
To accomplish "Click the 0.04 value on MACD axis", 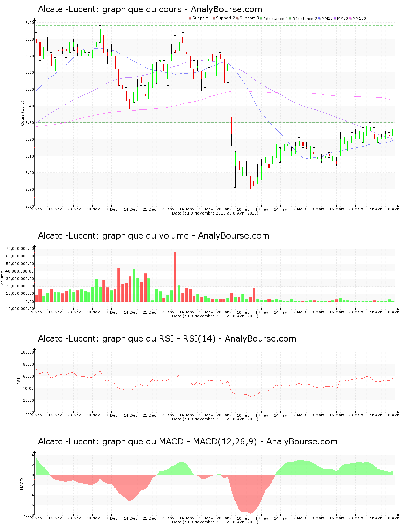I will pyautogui.click(x=30, y=455).
